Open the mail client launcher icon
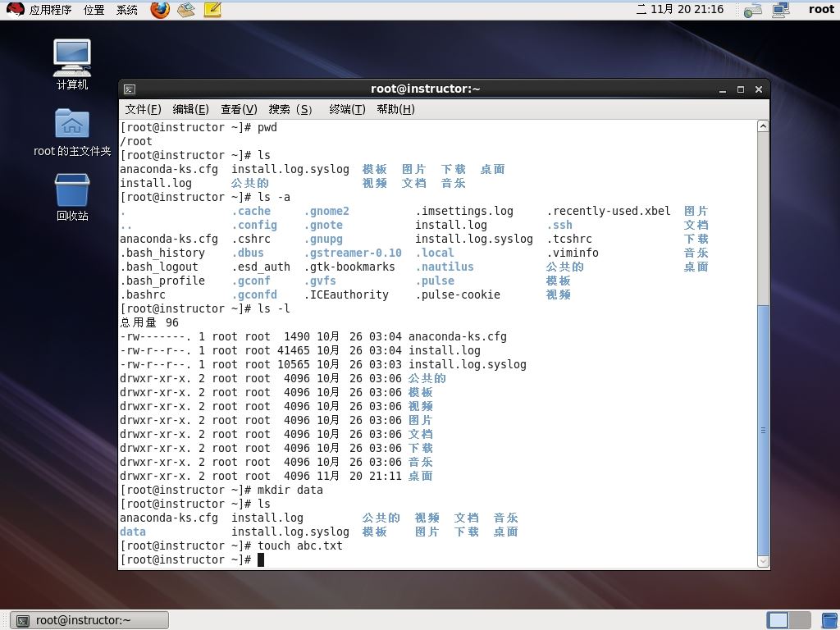 (186, 10)
